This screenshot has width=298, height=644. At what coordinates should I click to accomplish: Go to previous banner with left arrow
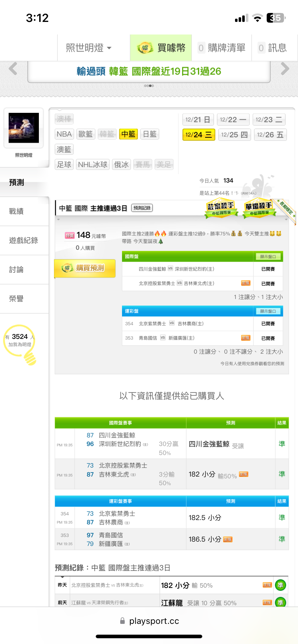[13, 69]
